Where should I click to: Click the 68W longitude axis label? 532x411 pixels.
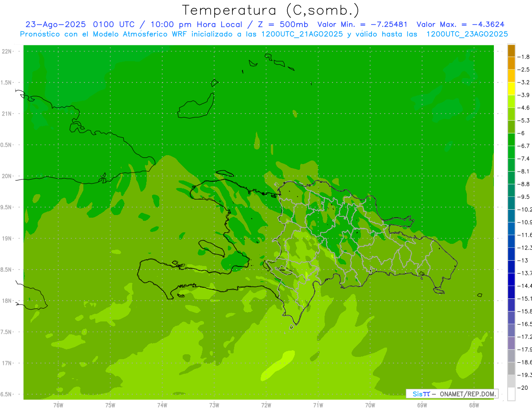[474, 405]
